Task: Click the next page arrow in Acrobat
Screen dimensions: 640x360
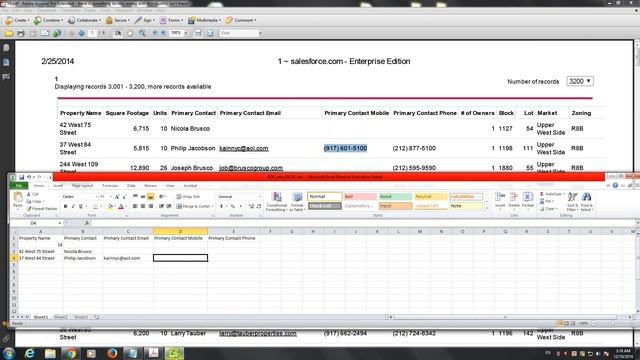Action: click(82, 33)
